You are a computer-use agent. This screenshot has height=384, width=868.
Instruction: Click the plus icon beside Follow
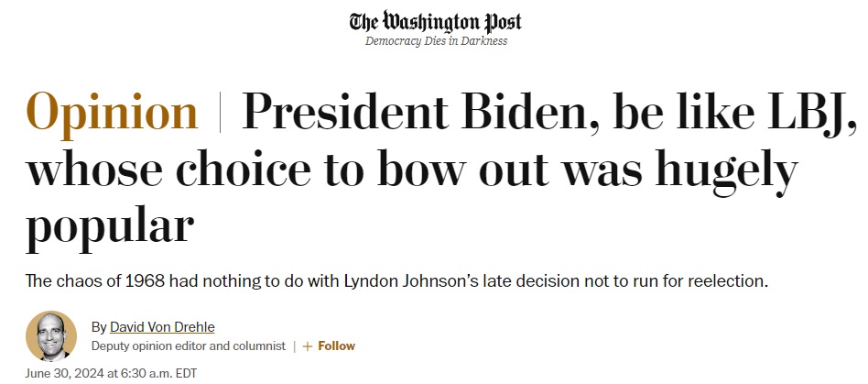(308, 346)
